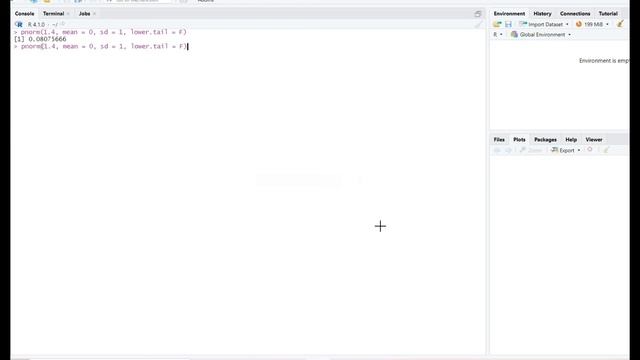The height and width of the screenshot is (360, 640).
Task: Open the Export plot dropdown
Action: click(566, 150)
